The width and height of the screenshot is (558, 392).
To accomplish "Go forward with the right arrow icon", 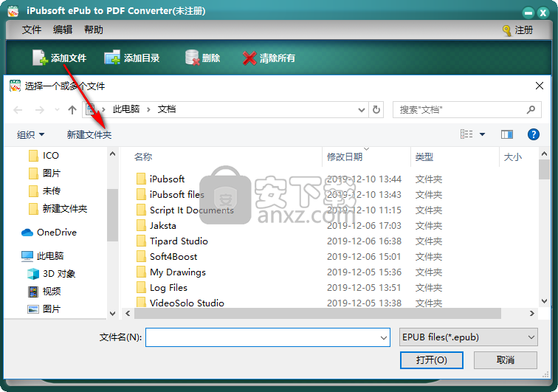I will [x=40, y=110].
